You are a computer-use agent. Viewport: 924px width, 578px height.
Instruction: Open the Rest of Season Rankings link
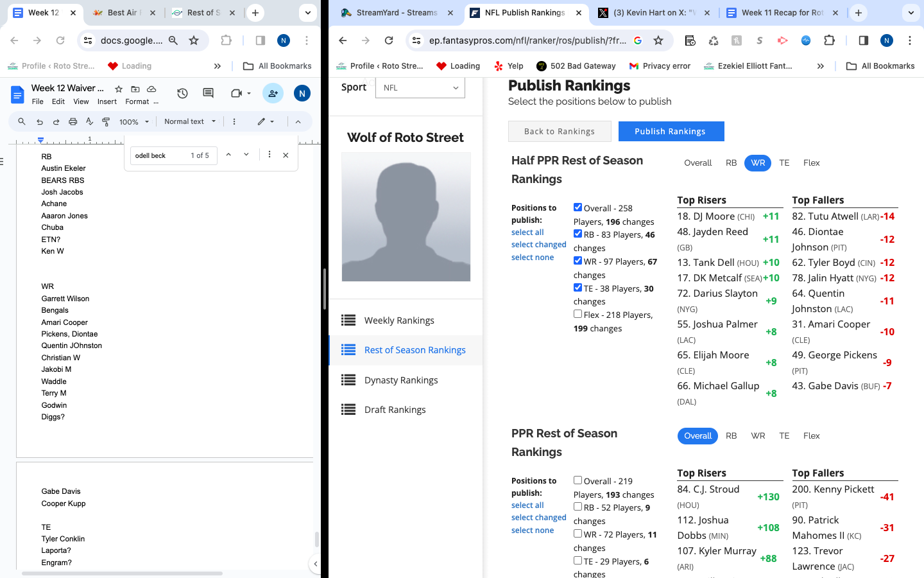pos(415,350)
